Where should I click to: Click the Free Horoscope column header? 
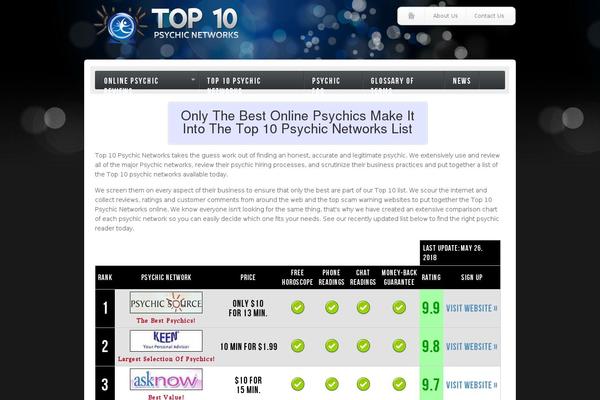pos(297,277)
